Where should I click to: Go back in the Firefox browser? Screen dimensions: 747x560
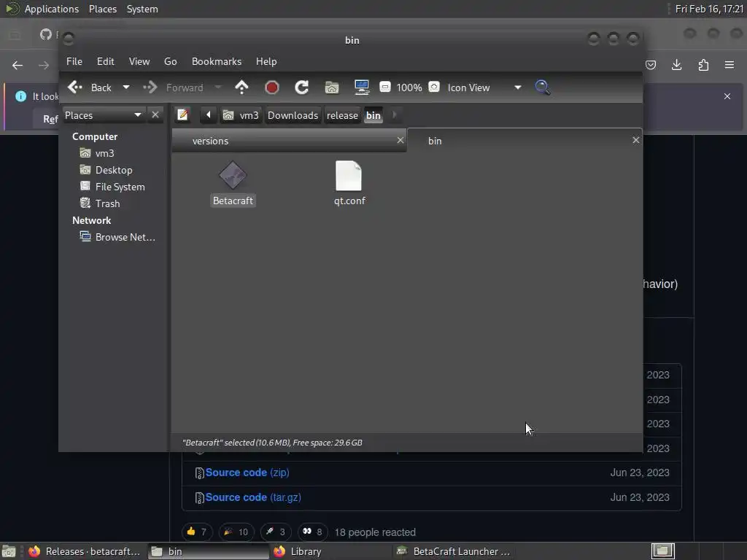click(x=18, y=65)
